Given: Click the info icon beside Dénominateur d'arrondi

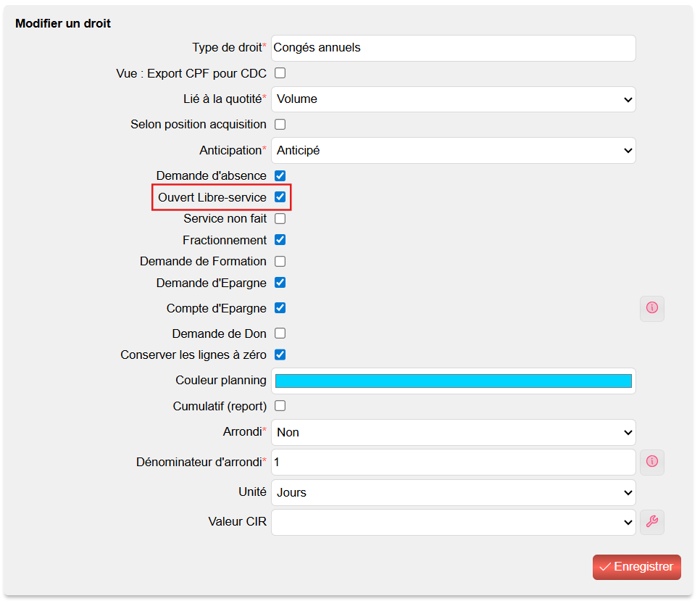Looking at the screenshot, I should 651,462.
